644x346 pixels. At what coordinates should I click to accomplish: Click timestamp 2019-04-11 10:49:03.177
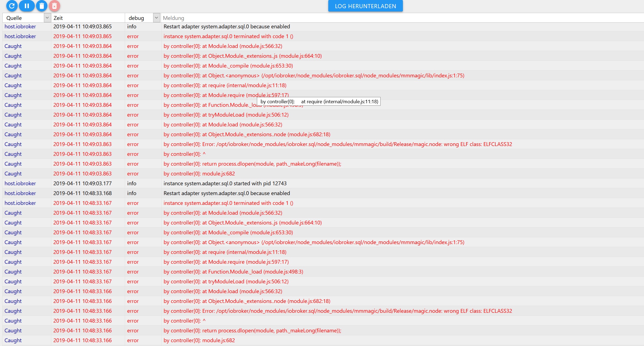[82, 183]
